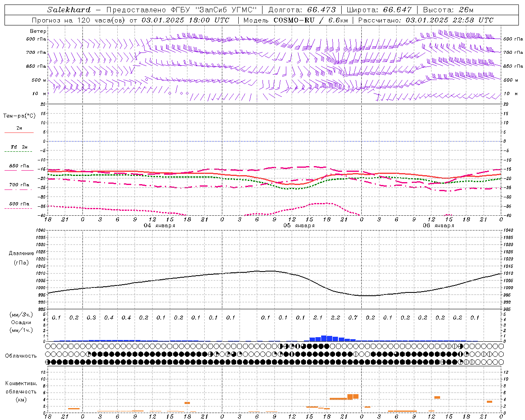
Task: Click the '(мм/1ч.)' precipitation unit label
Action: click(21, 330)
